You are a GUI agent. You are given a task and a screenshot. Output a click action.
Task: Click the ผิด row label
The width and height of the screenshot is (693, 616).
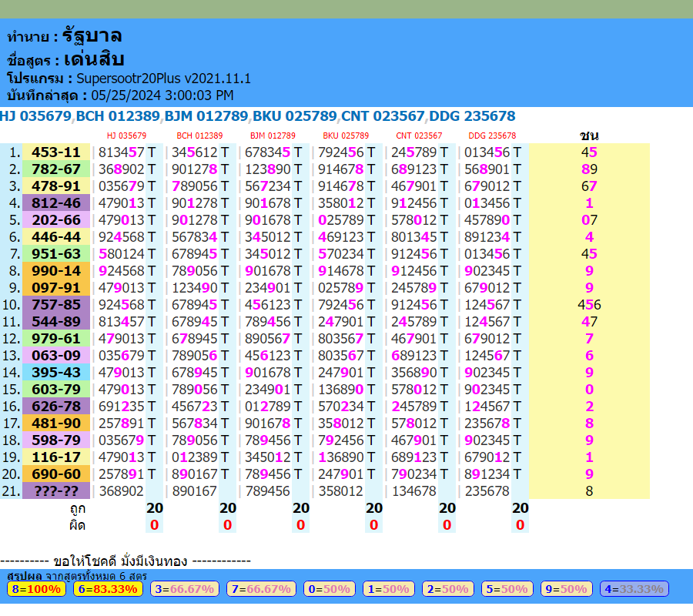tap(77, 525)
